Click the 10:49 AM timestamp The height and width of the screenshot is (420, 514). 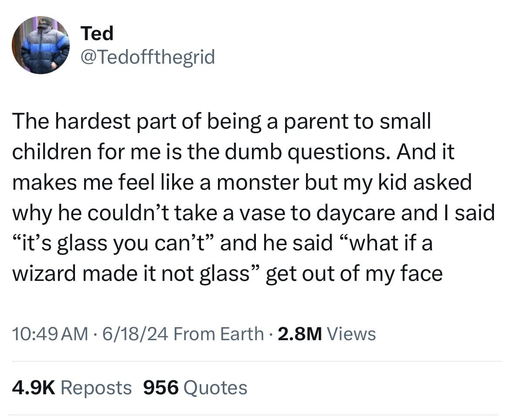point(48,334)
